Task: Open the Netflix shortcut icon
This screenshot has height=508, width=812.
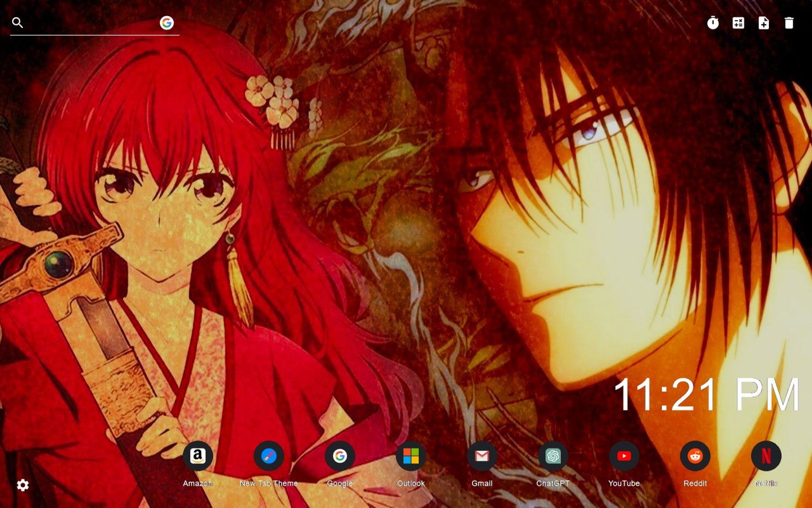Action: 766,456
